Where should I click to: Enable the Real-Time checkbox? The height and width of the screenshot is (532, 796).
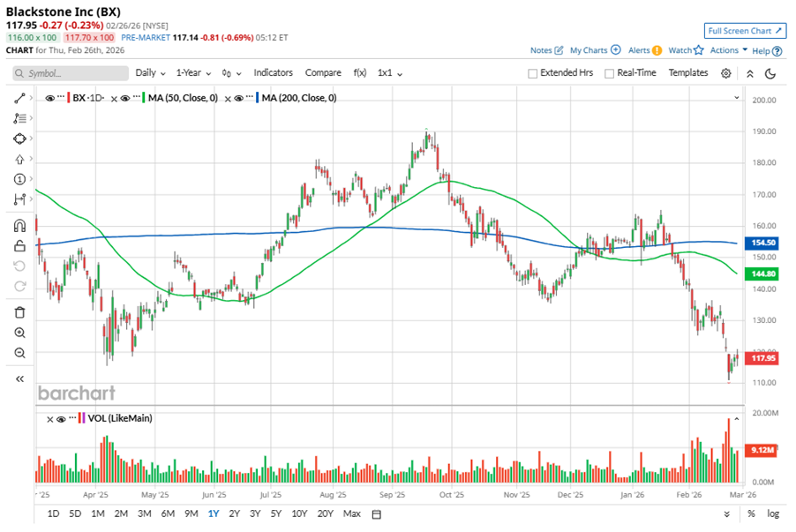coord(609,73)
